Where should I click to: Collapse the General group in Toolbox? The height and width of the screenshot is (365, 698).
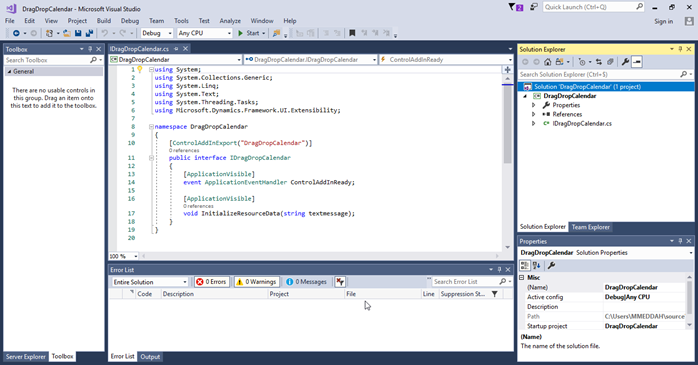click(x=9, y=72)
